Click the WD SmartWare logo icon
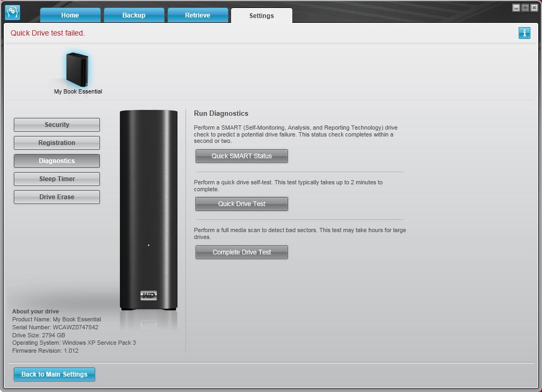 [12, 12]
